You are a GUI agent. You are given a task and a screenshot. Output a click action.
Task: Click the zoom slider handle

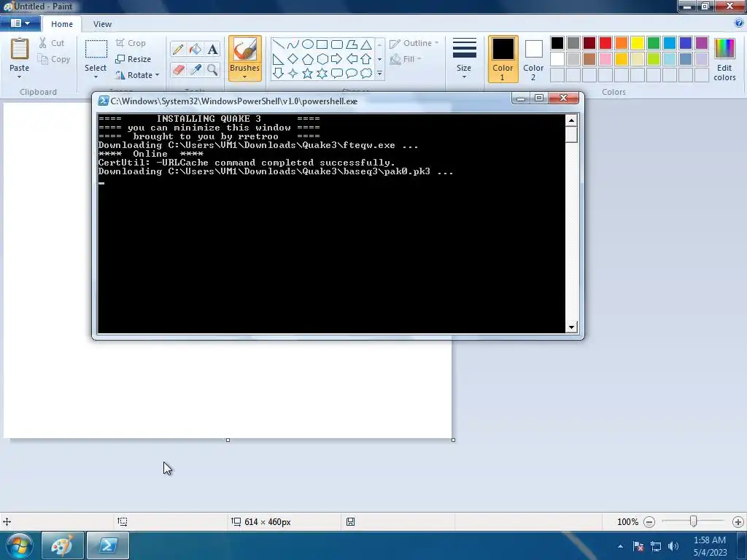point(694,522)
